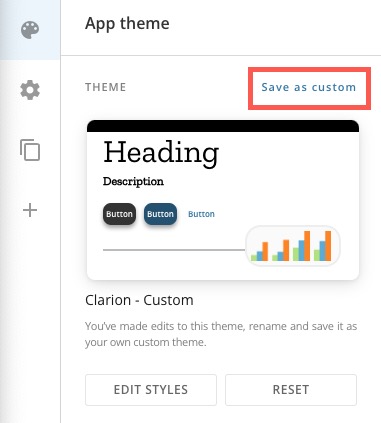Click the dark Button sample in preview

[x=119, y=214]
